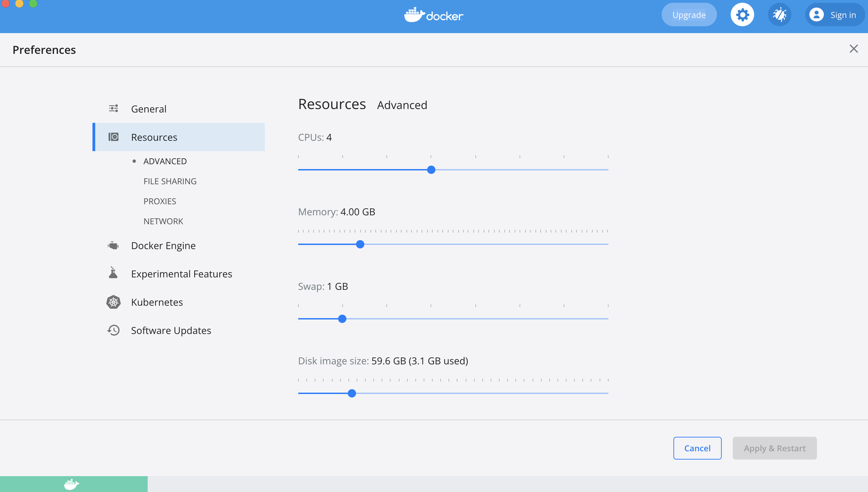Select the ADVANCED sub-item
The image size is (868, 492).
165,161
